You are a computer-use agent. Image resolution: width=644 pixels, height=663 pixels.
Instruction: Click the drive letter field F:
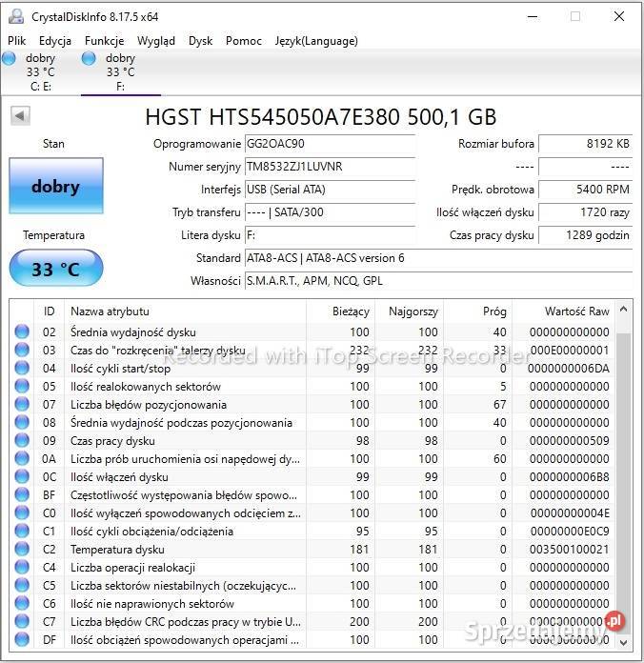(331, 235)
